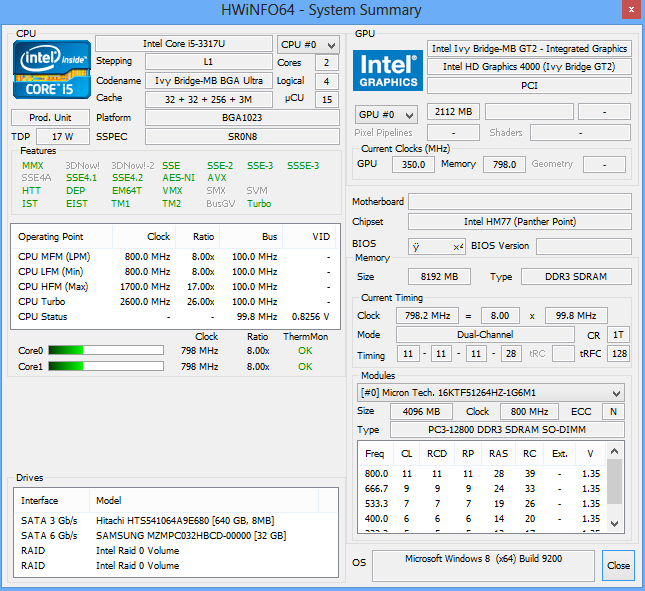The height and width of the screenshot is (591, 645).
Task: Click the Chipset Intel HM77 field
Action: click(520, 222)
